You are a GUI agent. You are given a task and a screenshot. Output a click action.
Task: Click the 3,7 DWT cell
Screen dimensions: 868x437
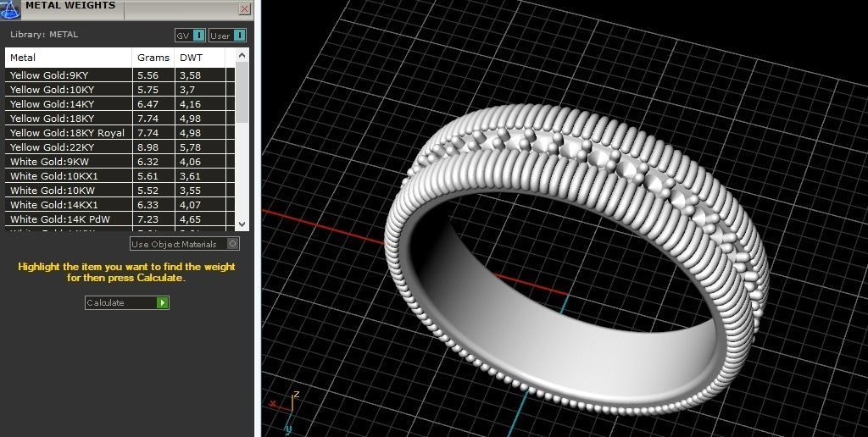[200, 90]
